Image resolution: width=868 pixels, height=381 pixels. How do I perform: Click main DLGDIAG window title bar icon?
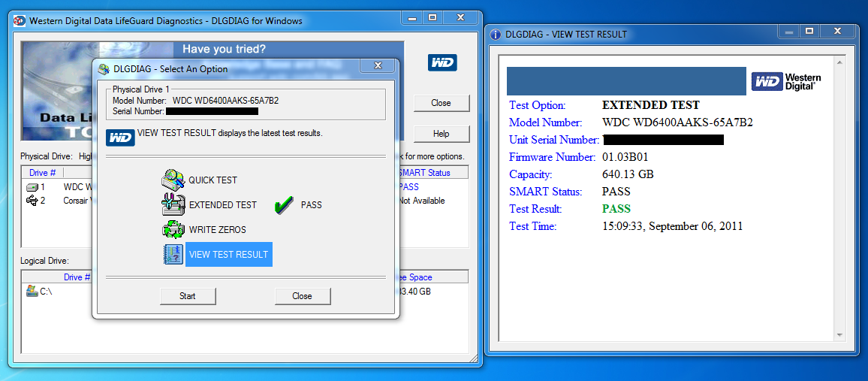coord(20,21)
